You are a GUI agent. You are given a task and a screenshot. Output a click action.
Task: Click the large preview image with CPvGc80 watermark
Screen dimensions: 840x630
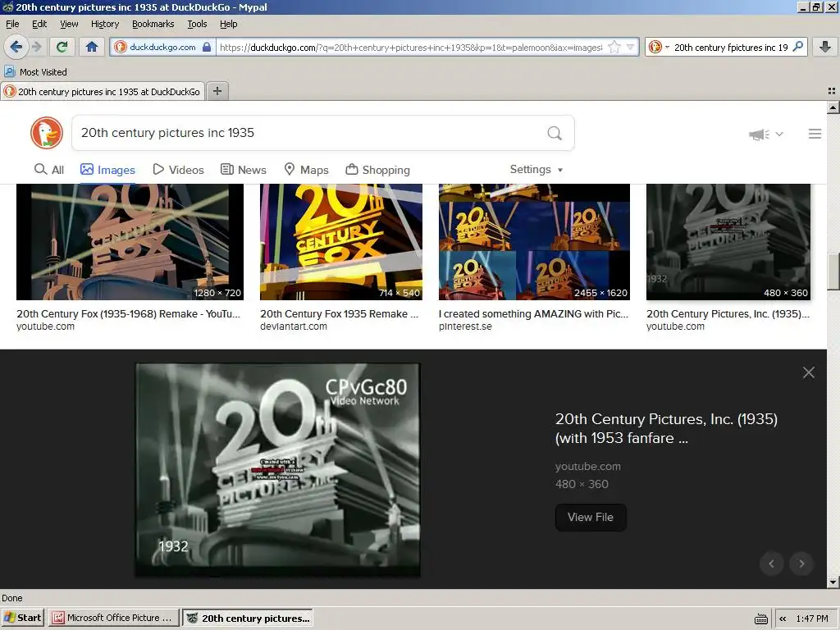click(x=277, y=470)
